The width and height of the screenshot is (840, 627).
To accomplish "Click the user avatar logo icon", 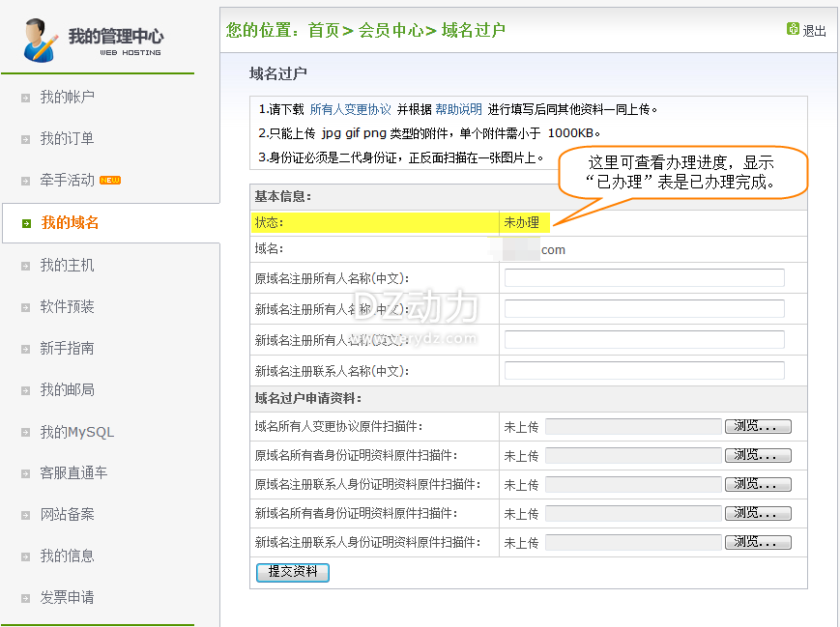I will coord(40,40).
